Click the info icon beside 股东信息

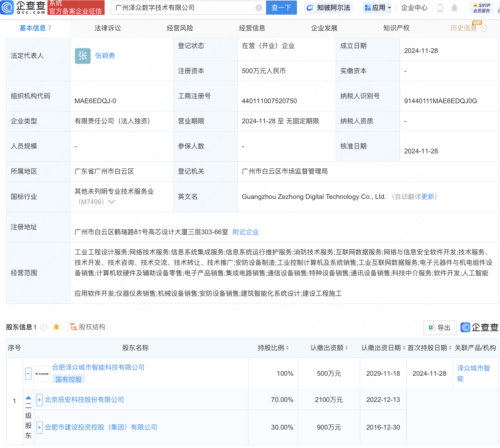(x=44, y=327)
